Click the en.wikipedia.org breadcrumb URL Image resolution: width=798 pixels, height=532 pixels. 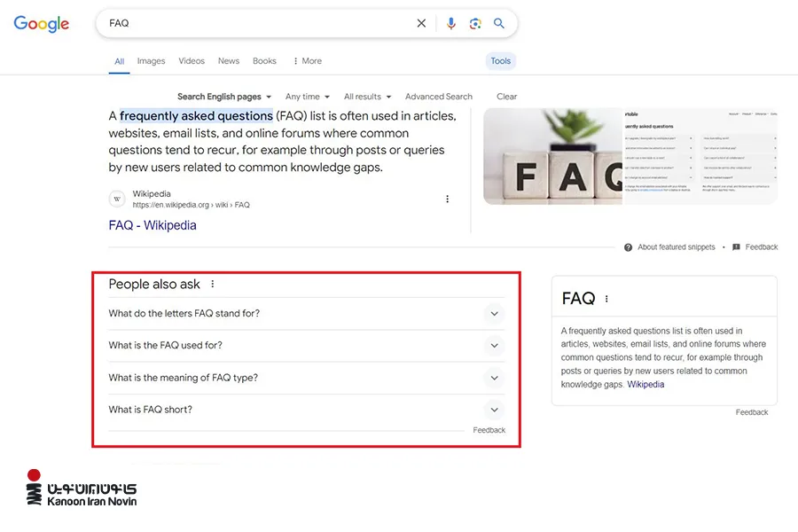[192, 205]
